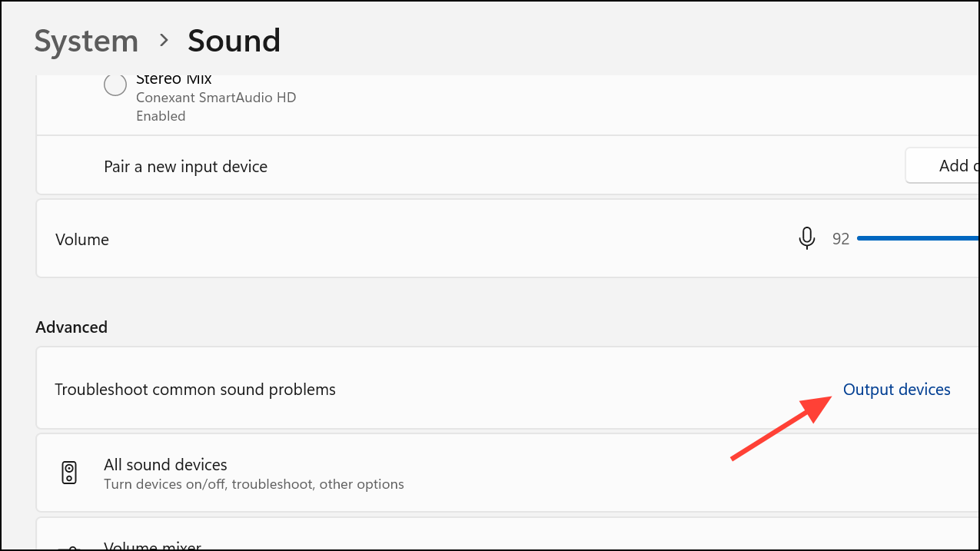Click the Troubleshoot common sound problems label
The image size is (980, 551).
[195, 390]
